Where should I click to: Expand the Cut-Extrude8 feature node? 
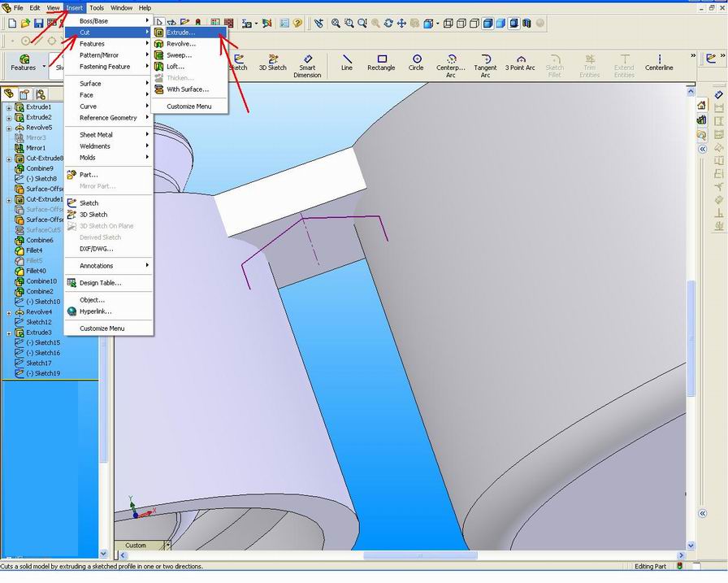tap(8, 158)
